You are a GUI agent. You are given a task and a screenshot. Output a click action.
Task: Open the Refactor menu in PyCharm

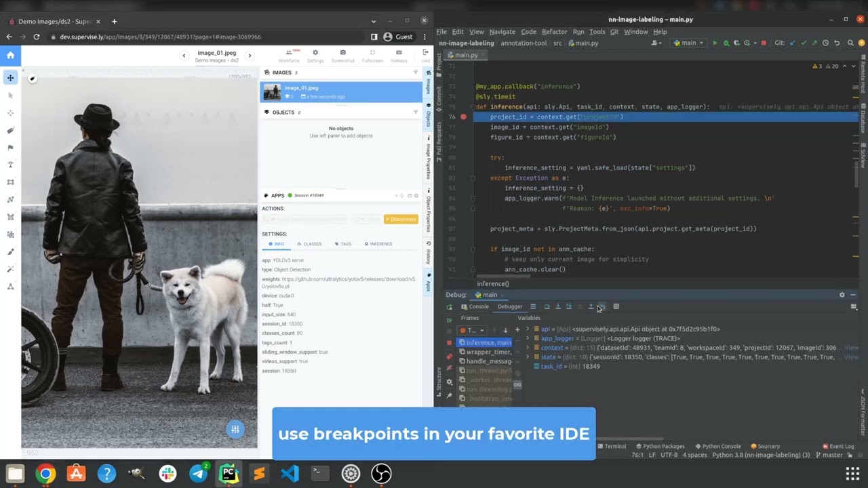click(554, 32)
